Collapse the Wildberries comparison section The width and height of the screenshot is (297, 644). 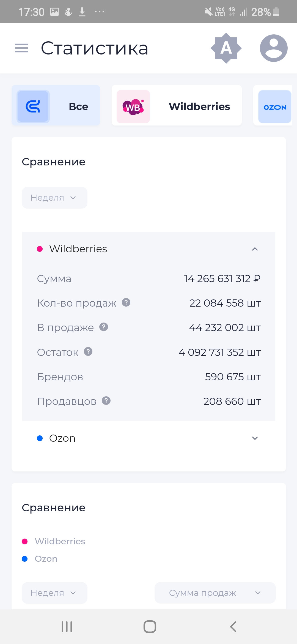pyautogui.click(x=255, y=249)
